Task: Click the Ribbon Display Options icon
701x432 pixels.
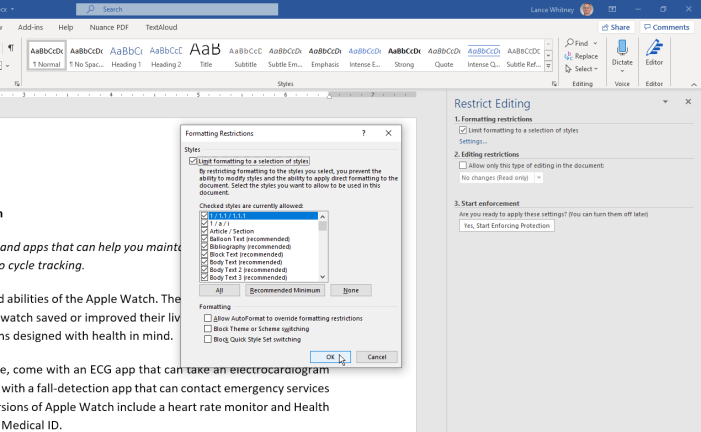Action: 612,9
